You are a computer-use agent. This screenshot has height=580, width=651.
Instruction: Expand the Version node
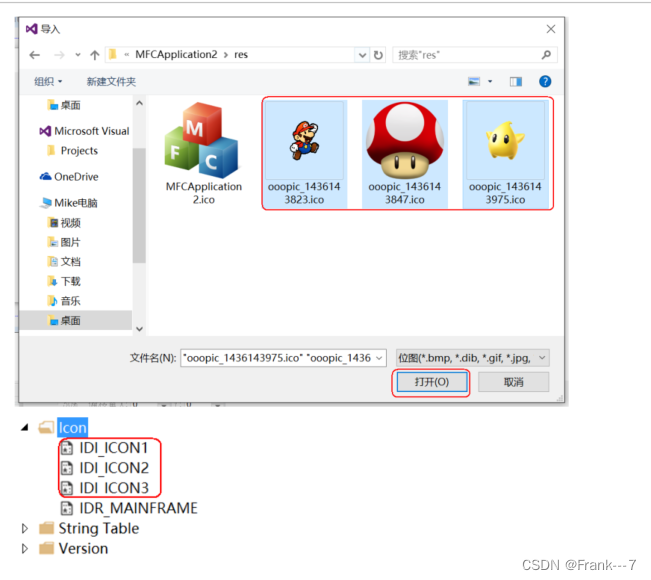[x=24, y=548]
